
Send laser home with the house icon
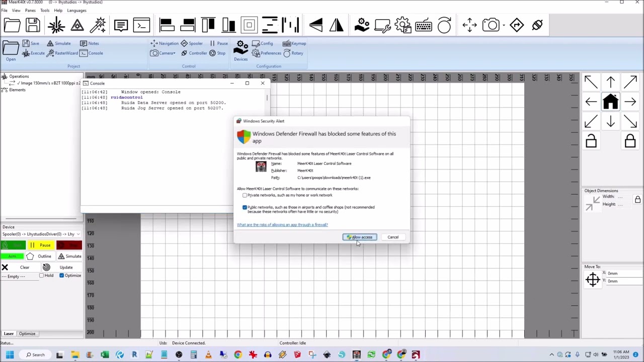tap(610, 102)
